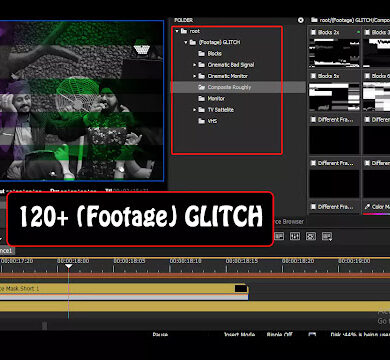Click status bar icon beside Ripple Off
This screenshot has width=390, height=360.
tap(312, 334)
